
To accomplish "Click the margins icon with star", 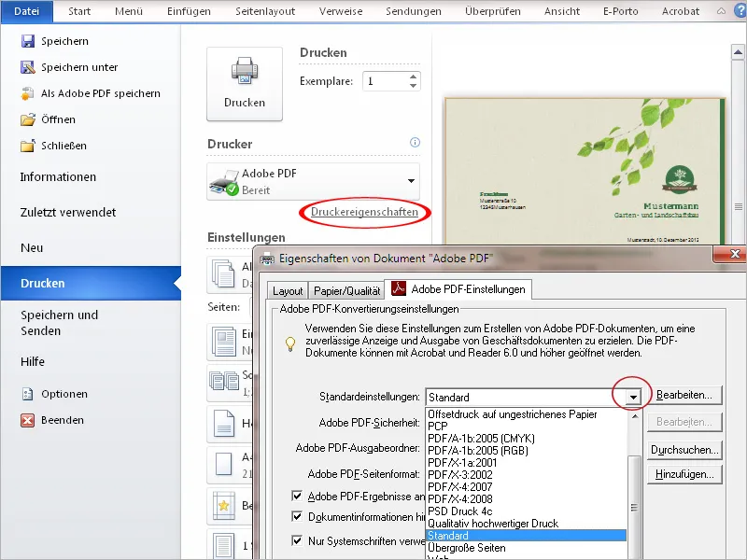I will coord(223,505).
